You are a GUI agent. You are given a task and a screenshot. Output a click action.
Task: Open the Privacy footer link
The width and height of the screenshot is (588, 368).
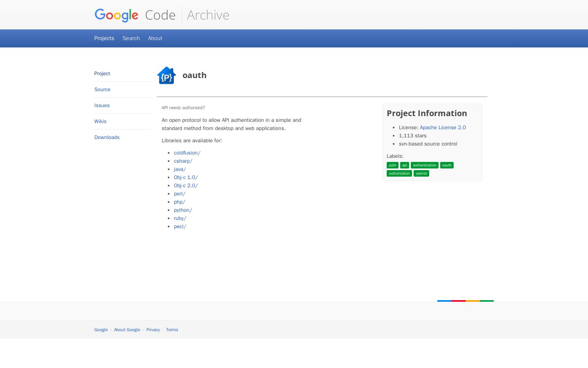click(153, 330)
